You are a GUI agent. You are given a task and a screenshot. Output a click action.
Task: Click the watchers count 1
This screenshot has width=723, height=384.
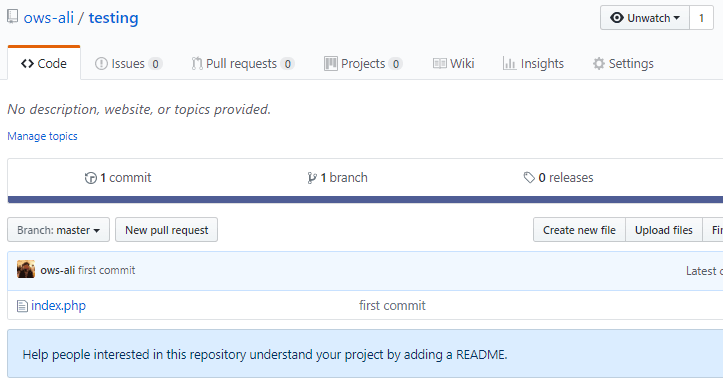pyautogui.click(x=701, y=18)
